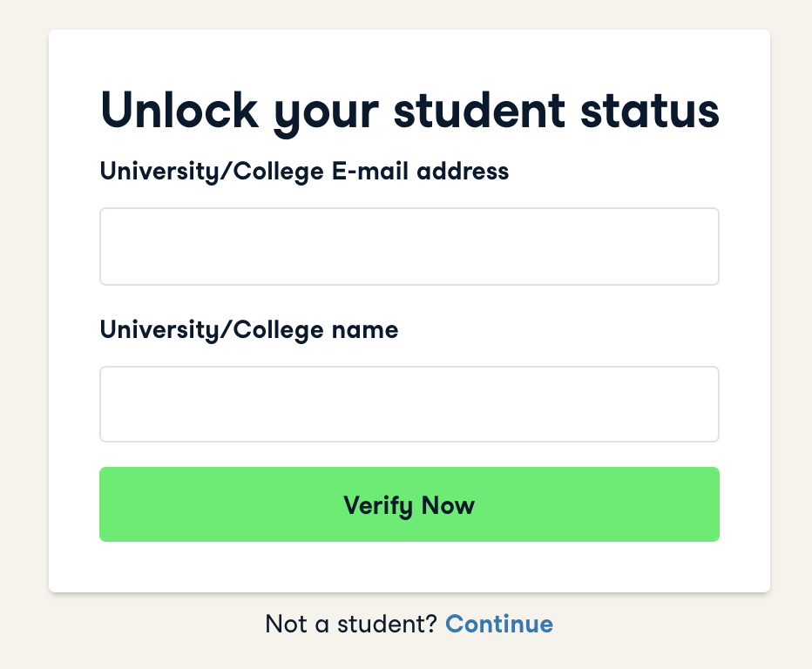Click the 'University/College name' label text

point(249,330)
